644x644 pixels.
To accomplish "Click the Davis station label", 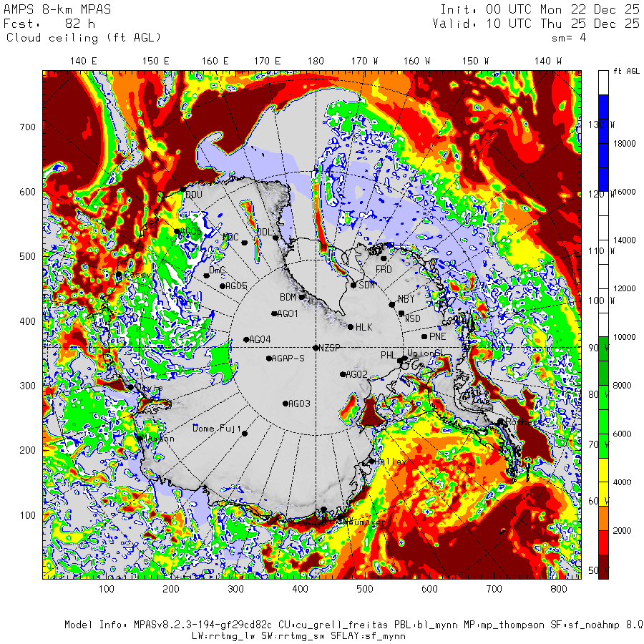I will 149,388.
